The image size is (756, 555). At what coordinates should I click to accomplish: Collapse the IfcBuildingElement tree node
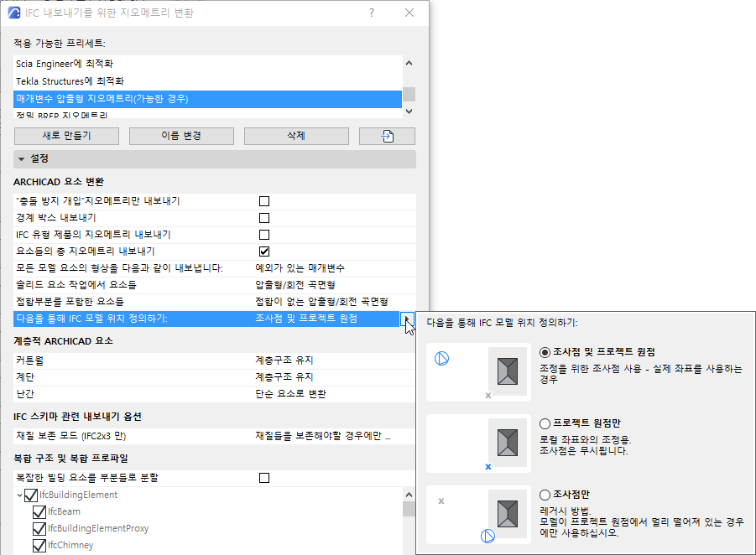click(19, 495)
